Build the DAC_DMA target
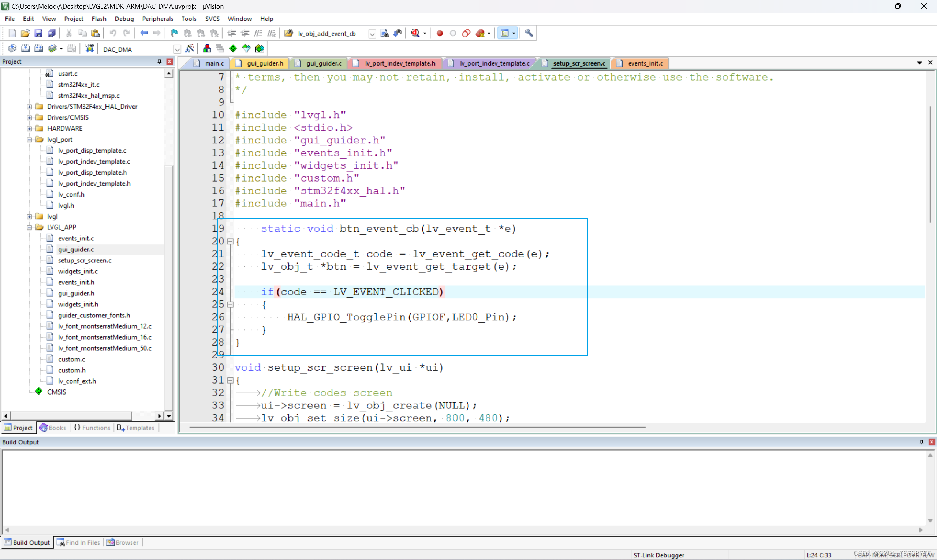Screen dimensions: 937x560 pos(25,48)
